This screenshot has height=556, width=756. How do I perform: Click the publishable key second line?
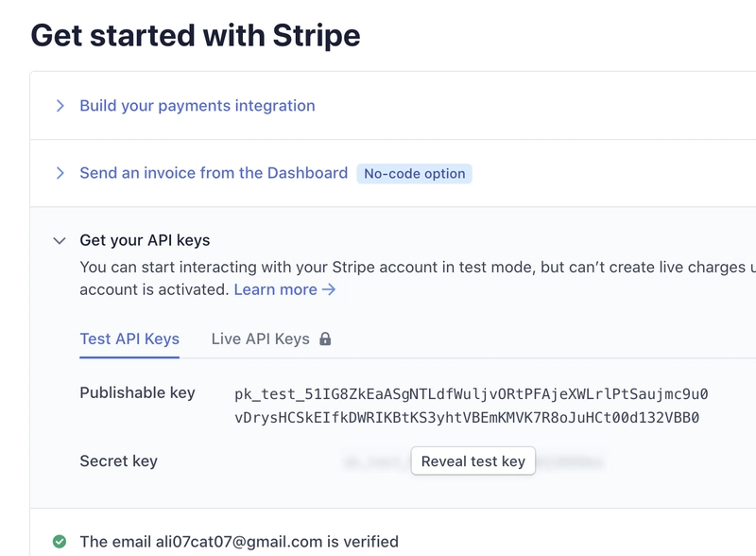[467, 418]
